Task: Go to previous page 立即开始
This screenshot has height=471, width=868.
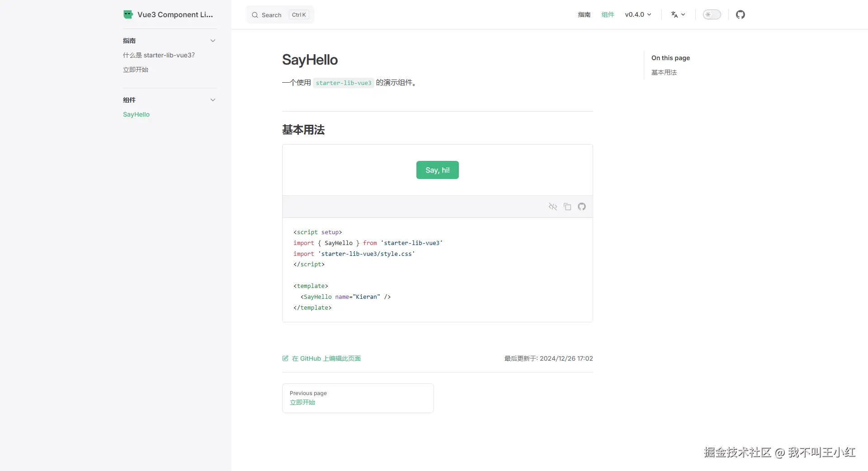Action: (x=302, y=402)
